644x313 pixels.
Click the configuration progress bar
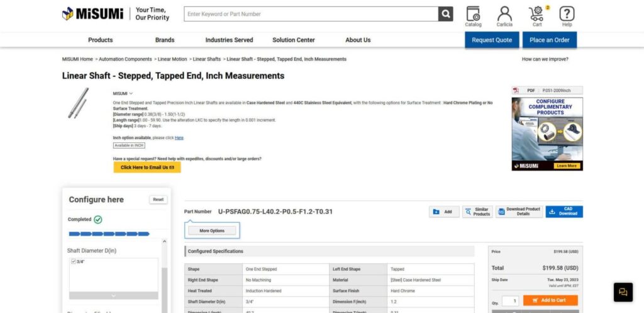pyautogui.click(x=109, y=234)
